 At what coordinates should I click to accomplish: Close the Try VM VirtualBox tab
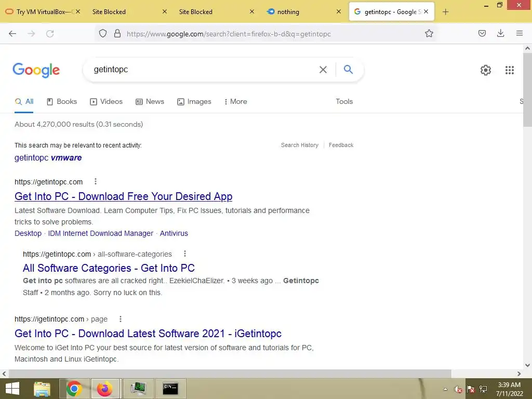click(x=78, y=11)
